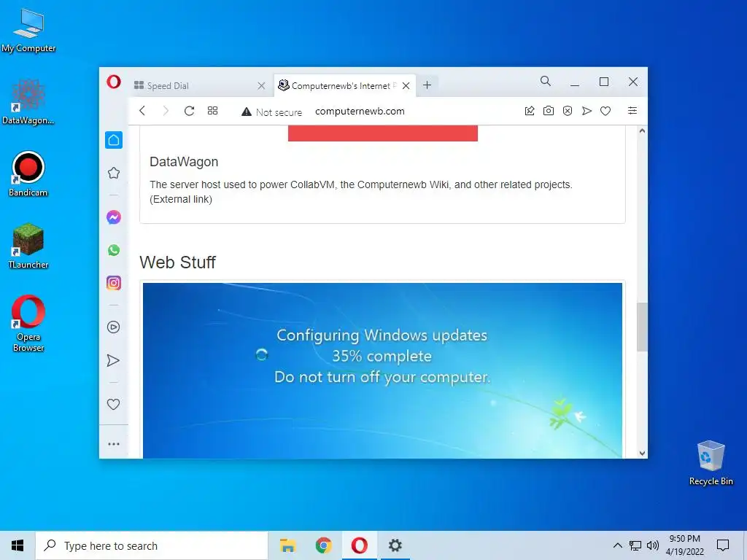Select the Recycle Bin desktop icon

711,463
